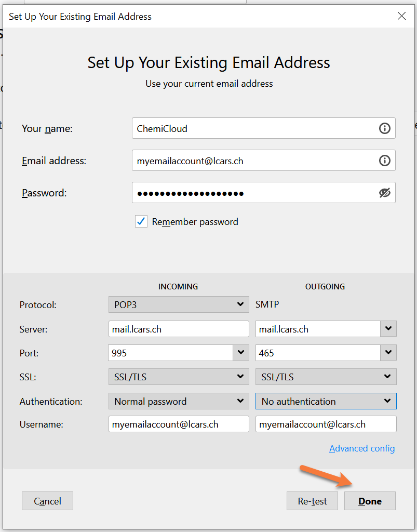Image resolution: width=417 pixels, height=532 pixels.
Task: Open the Advanced config link
Action: pyautogui.click(x=362, y=448)
